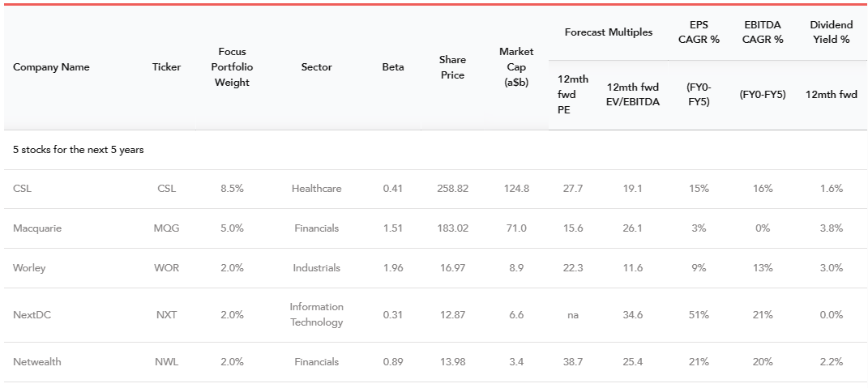Screen dimensions: 868x388
Task: Click the Beta column header
Action: tap(392, 67)
